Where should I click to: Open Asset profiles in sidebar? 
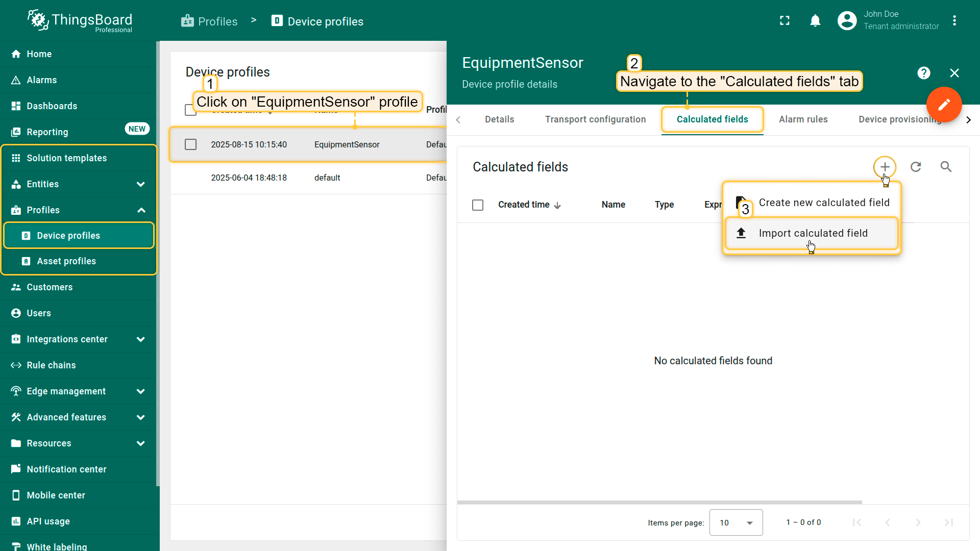[66, 261]
